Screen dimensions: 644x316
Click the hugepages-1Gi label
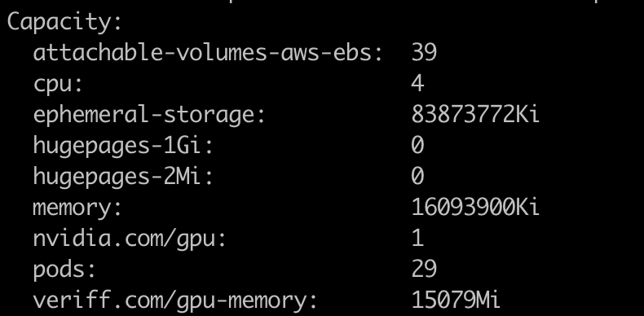coord(123,147)
